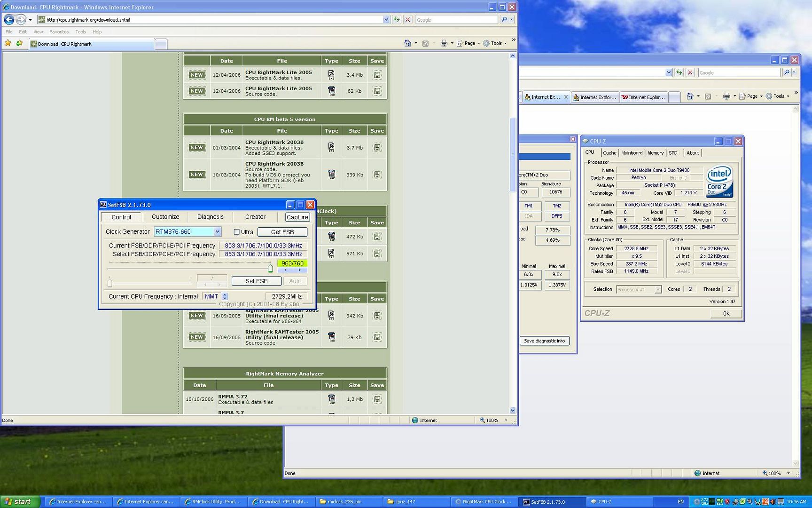Save CPU RightMark Lite 2005 executable file
The image size is (812, 508).
coord(377,75)
